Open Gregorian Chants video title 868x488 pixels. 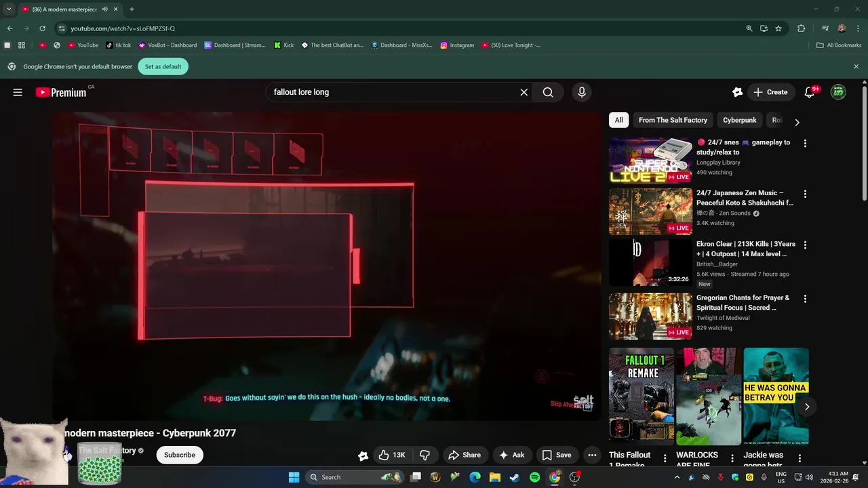point(743,302)
